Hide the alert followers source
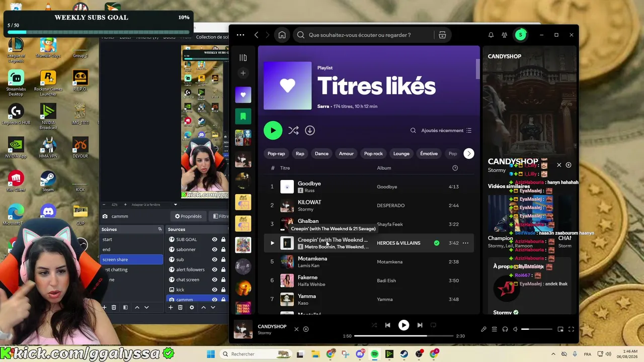The width and height of the screenshot is (644, 362). (214, 269)
